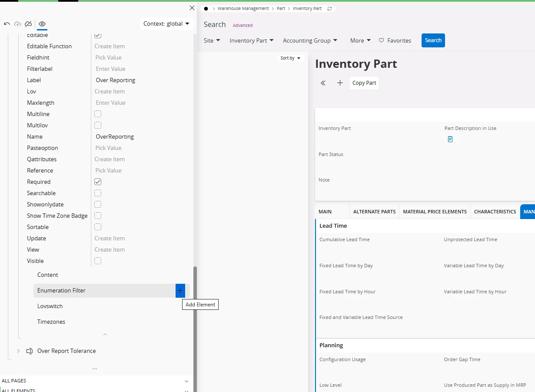The image size is (535, 392).
Task: Enable the Visible checkbox
Action: pyautogui.click(x=98, y=261)
